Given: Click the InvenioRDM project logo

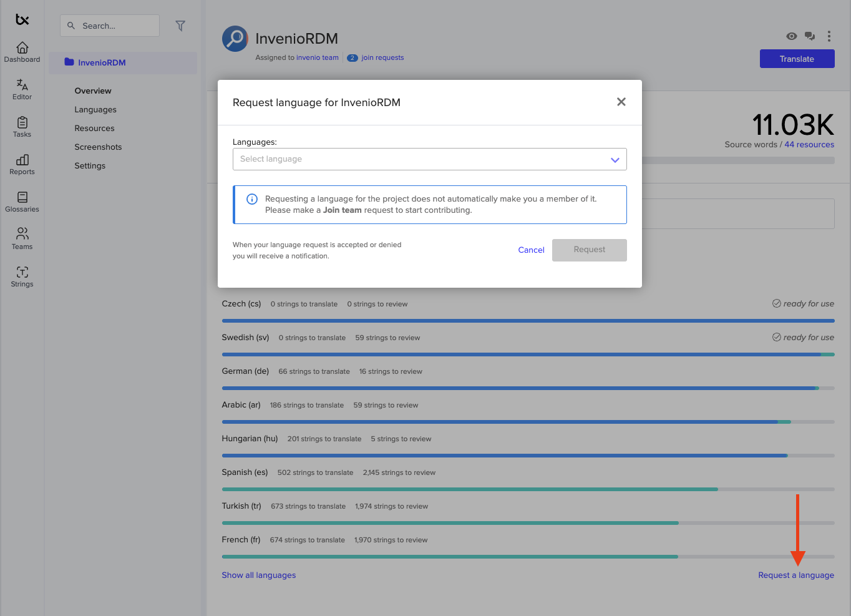Looking at the screenshot, I should coord(235,39).
